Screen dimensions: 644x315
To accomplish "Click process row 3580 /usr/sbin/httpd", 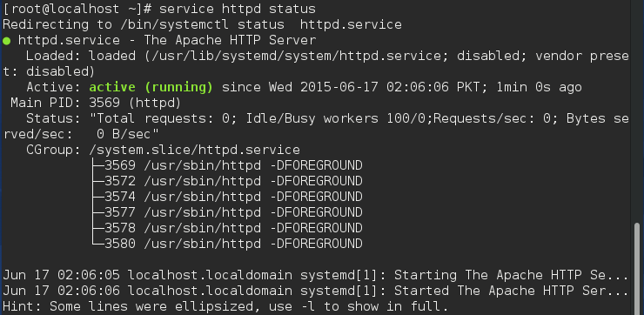I will (x=233, y=244).
